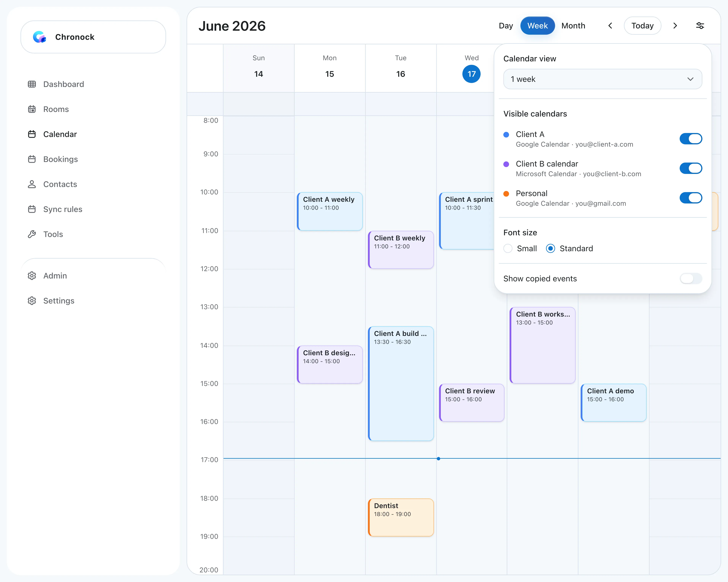The image size is (728, 582).
Task: Open Client A demo event
Action: pos(613,403)
